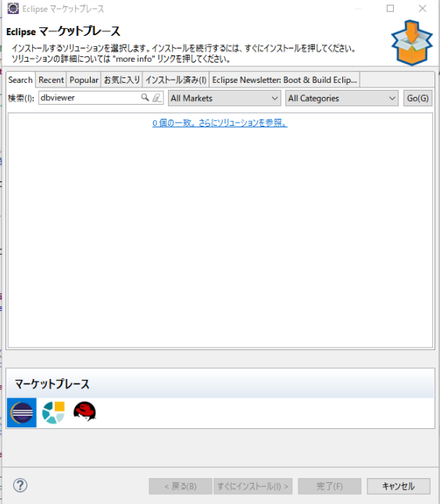Click the キャンセル button
Image resolution: width=440 pixels, height=504 pixels.
click(399, 486)
